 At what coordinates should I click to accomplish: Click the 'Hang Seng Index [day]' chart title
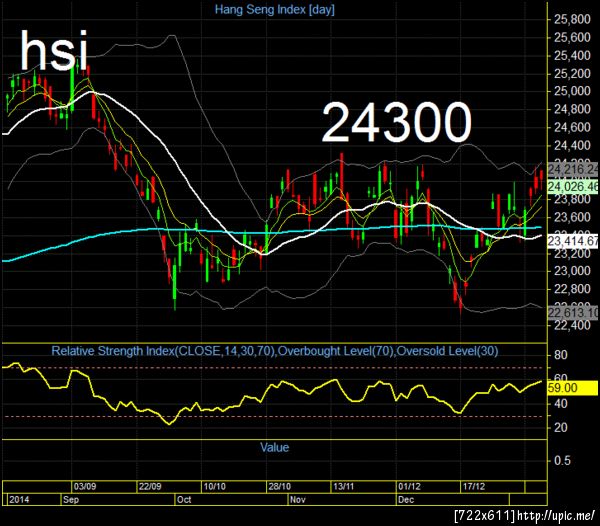pyautogui.click(x=274, y=9)
